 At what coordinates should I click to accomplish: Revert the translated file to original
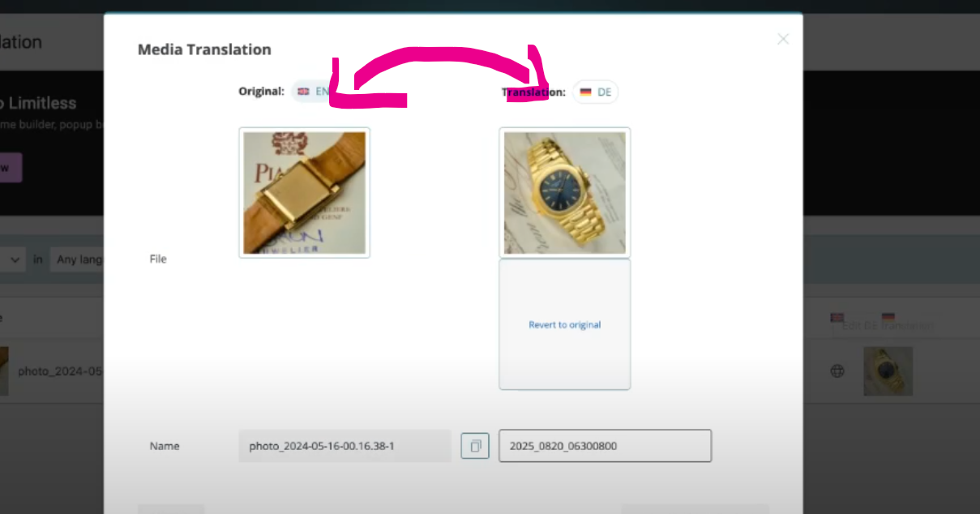(x=565, y=325)
